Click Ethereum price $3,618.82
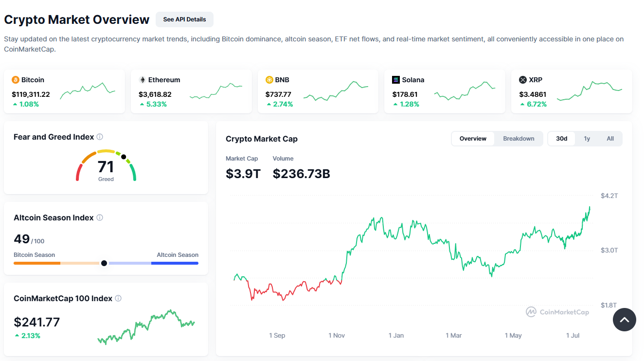Screen dimensions: 644x361 coord(155,94)
